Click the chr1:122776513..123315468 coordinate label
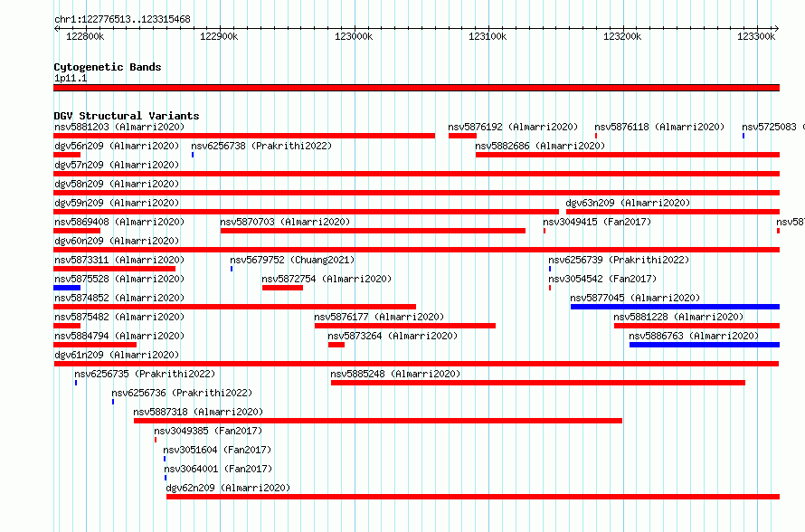 (122, 19)
